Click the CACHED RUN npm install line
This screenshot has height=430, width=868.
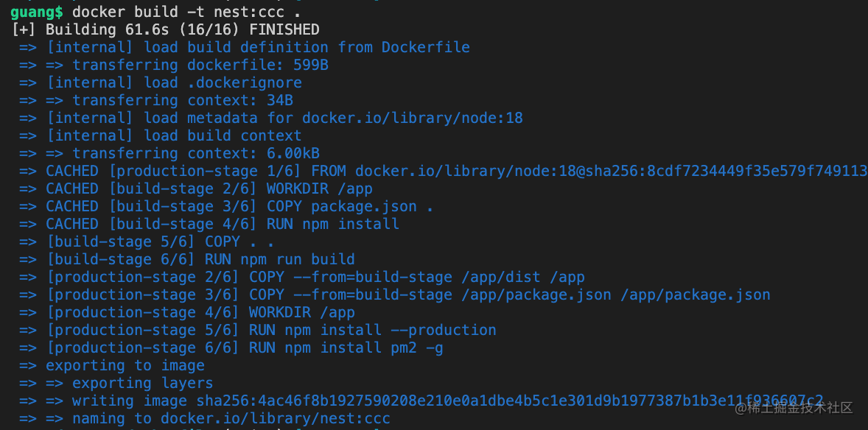pyautogui.click(x=209, y=224)
